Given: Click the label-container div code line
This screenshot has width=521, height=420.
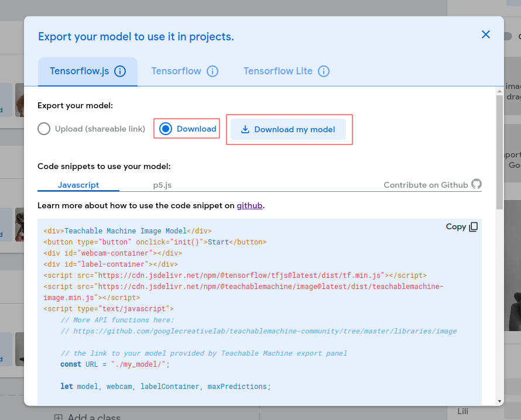Looking at the screenshot, I should click(x=111, y=264).
